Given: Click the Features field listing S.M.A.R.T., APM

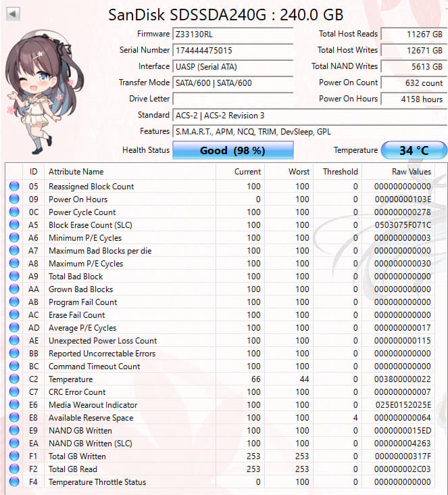Looking at the screenshot, I should point(309,132).
